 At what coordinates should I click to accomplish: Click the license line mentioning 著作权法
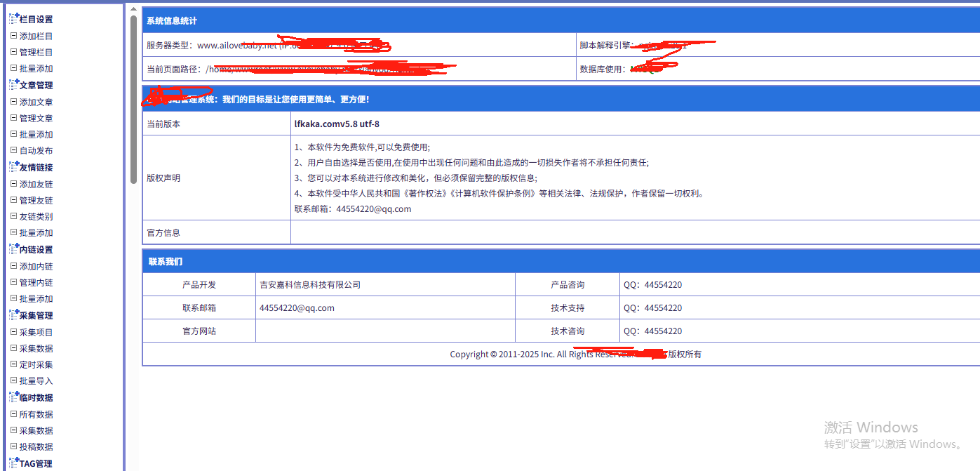[499, 193]
